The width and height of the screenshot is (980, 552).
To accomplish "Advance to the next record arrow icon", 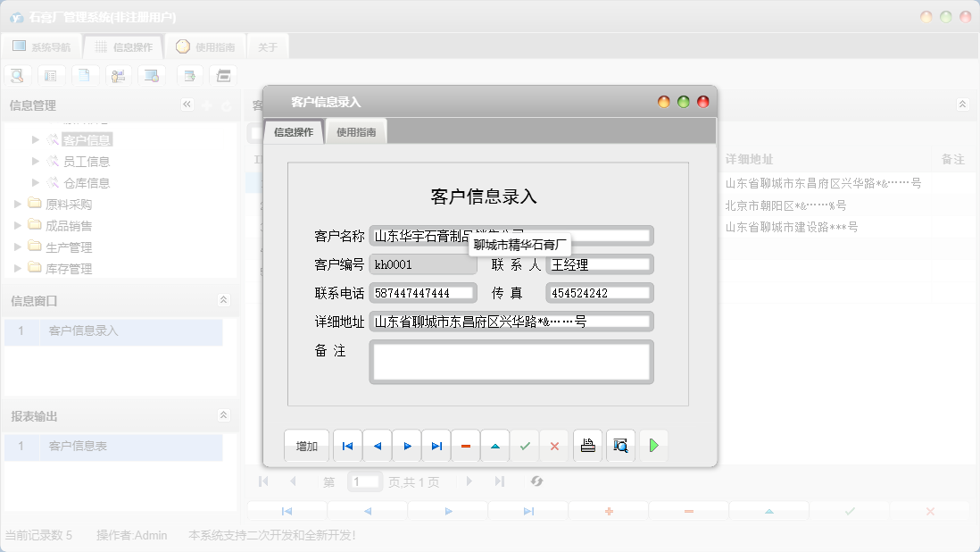I will click(406, 445).
